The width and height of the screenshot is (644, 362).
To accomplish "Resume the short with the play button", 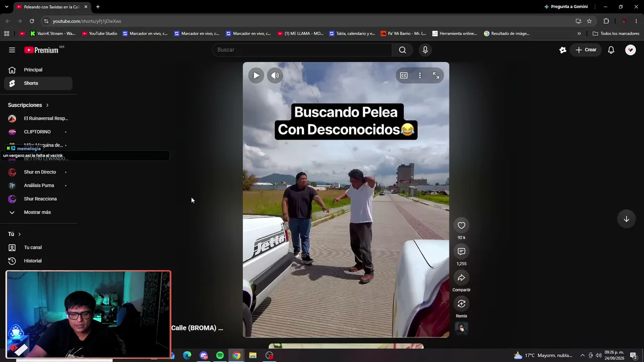I will coord(256,75).
